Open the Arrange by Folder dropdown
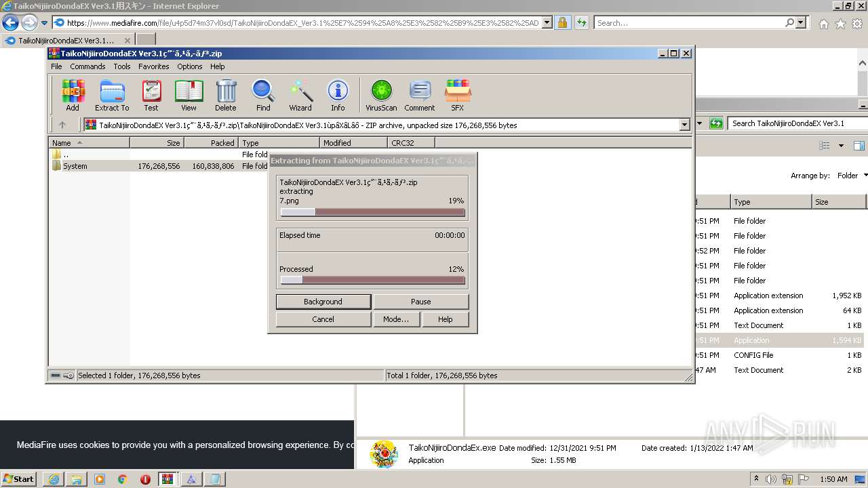This screenshot has height=488, width=868. 852,176
